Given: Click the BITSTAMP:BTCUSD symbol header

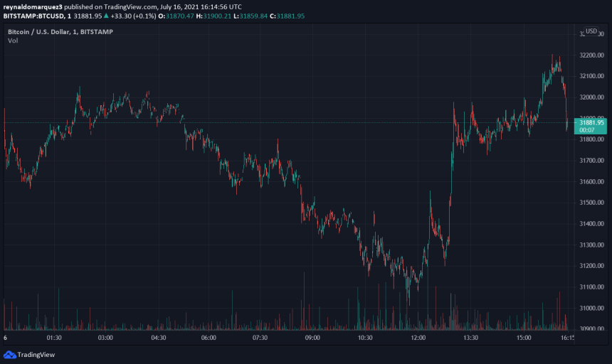Looking at the screenshot, I should coord(36,15).
